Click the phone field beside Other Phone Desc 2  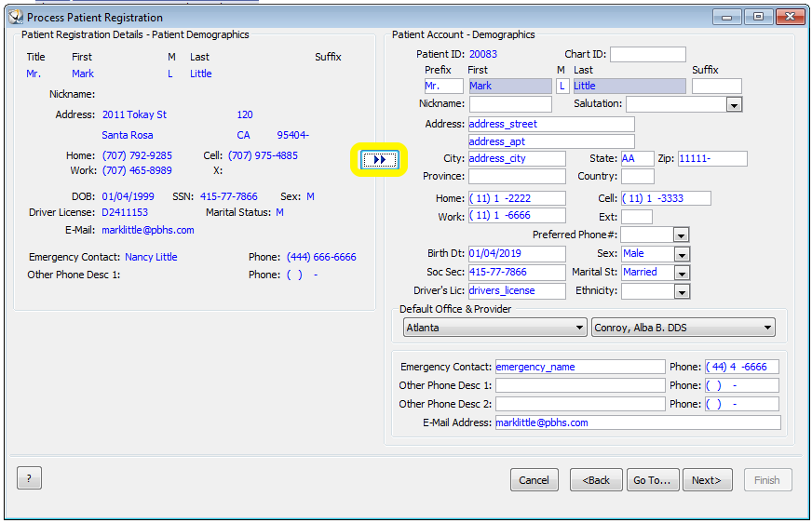(x=742, y=404)
